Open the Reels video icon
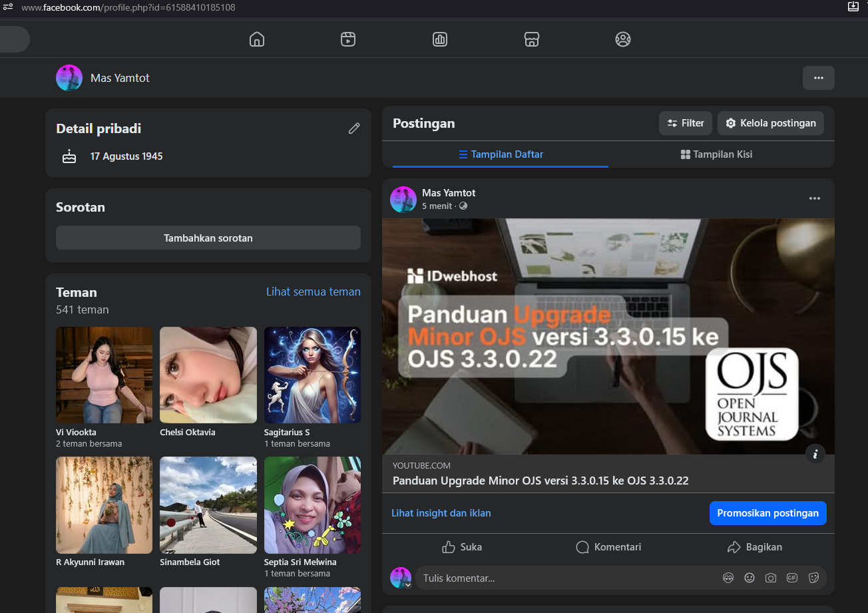Image resolution: width=868 pixels, height=613 pixels. [348, 39]
